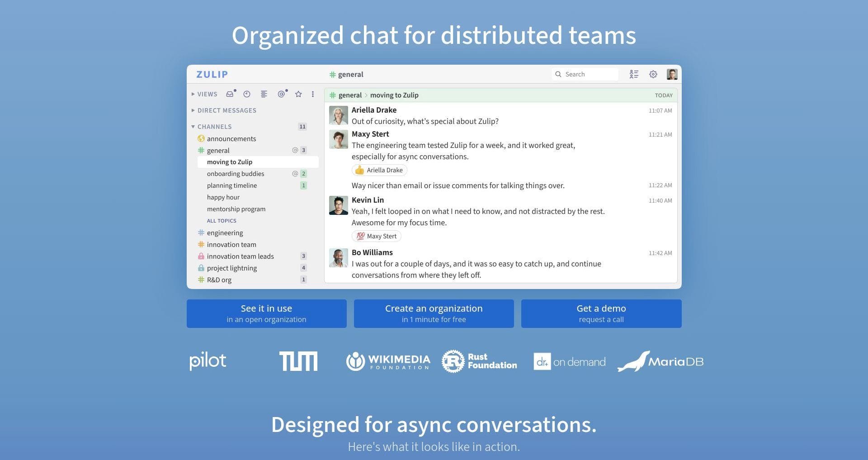Open the general channel in sidebar

[218, 150]
